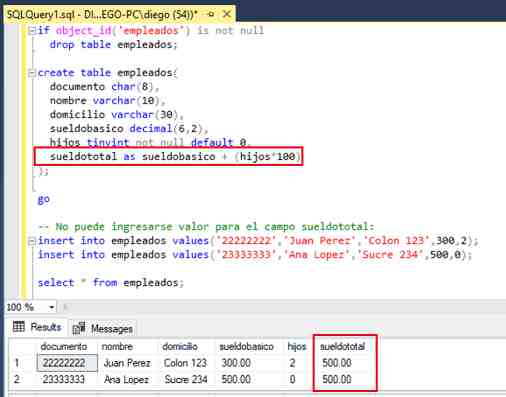The image size is (506, 397).
Task: Open the 100 % zoom dropdown
Action: (x=52, y=307)
